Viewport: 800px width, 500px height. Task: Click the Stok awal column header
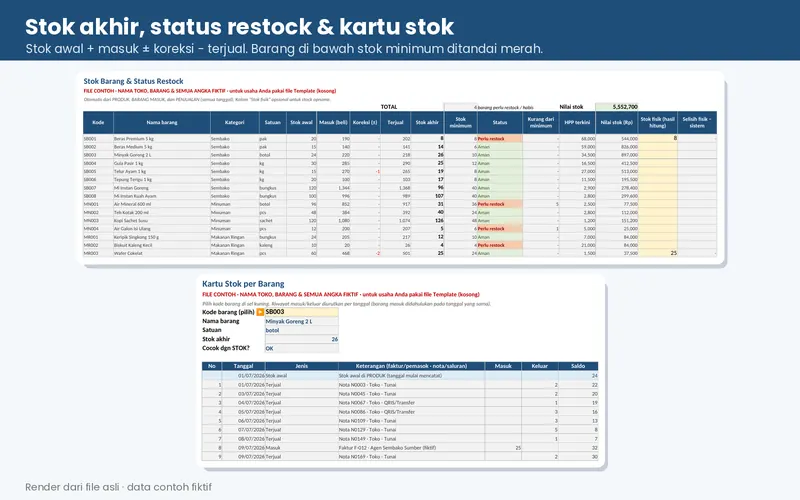[x=301, y=122]
